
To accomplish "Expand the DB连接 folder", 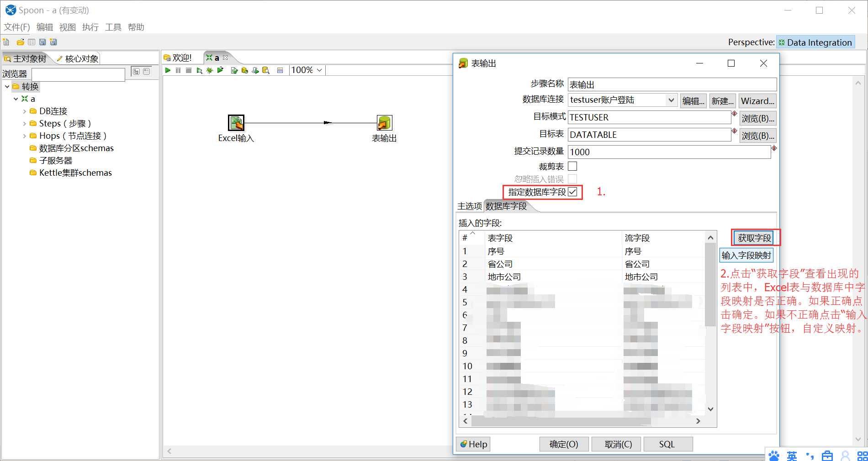I will 24,111.
